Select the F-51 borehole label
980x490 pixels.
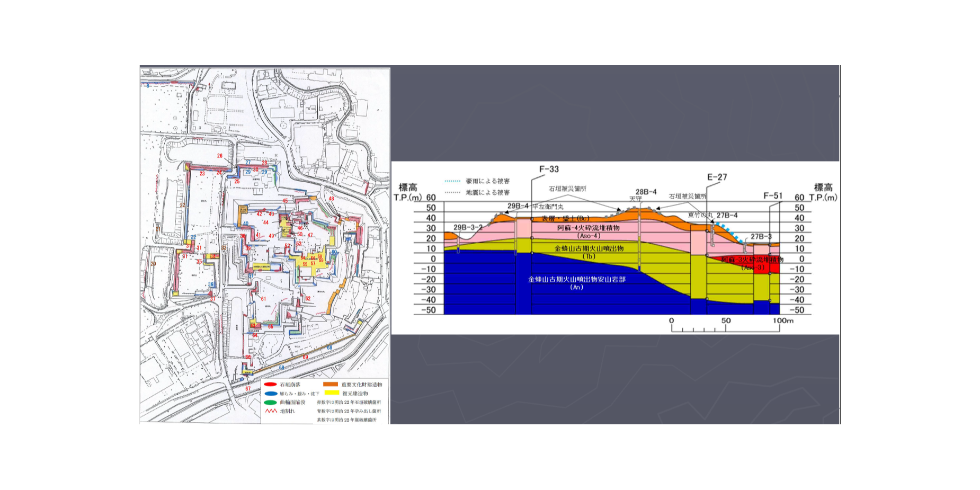click(773, 196)
